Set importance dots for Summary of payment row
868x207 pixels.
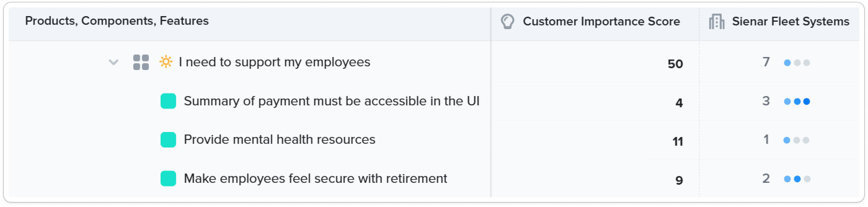[x=797, y=101]
